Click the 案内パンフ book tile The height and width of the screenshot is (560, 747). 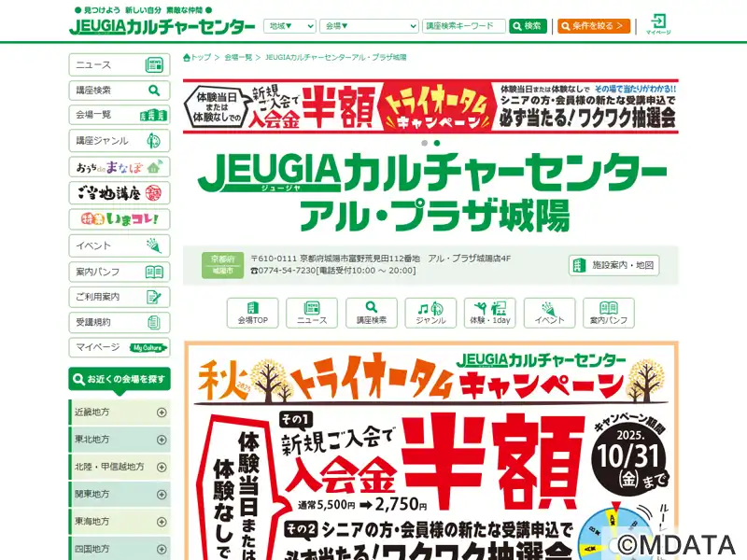(609, 313)
